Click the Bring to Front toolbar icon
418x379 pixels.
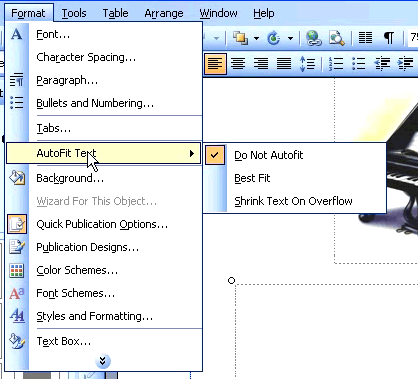click(240, 38)
